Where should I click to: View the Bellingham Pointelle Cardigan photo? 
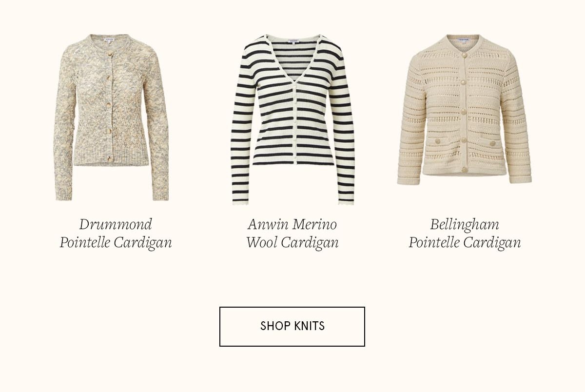[x=464, y=109]
